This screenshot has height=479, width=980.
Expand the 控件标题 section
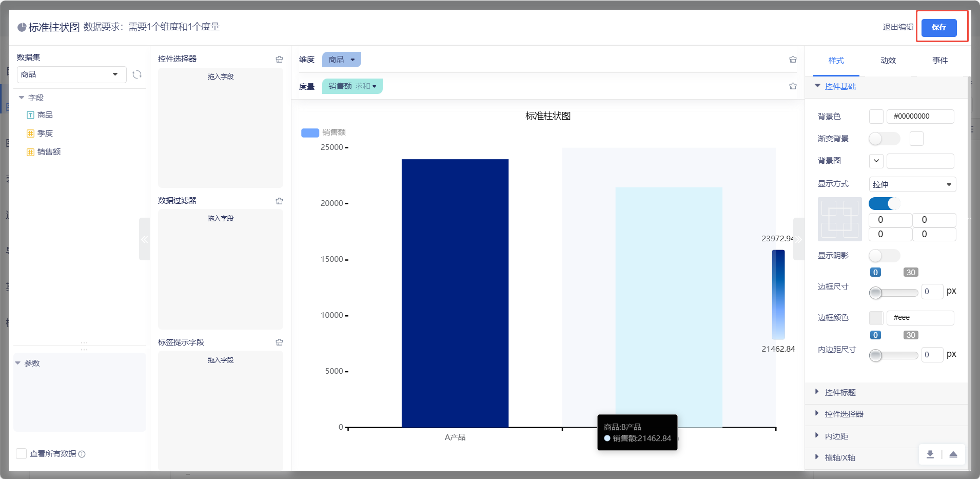tap(840, 393)
